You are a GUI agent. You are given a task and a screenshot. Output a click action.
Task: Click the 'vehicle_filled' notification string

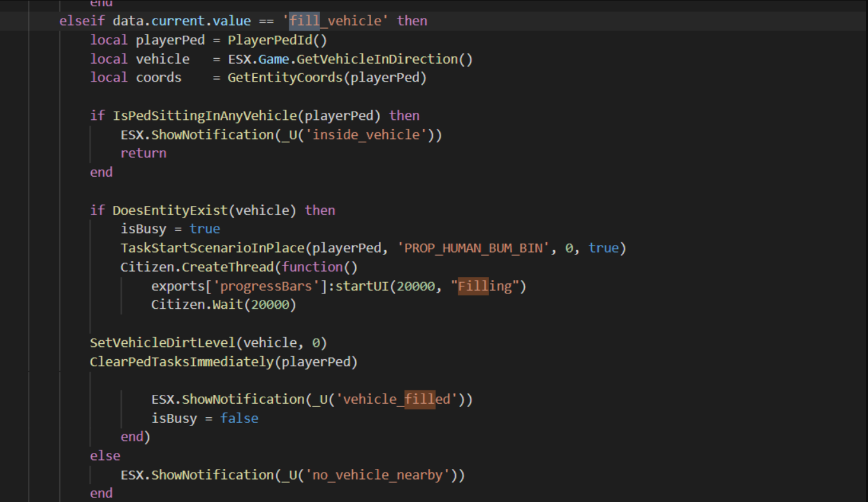pyautogui.click(x=397, y=400)
